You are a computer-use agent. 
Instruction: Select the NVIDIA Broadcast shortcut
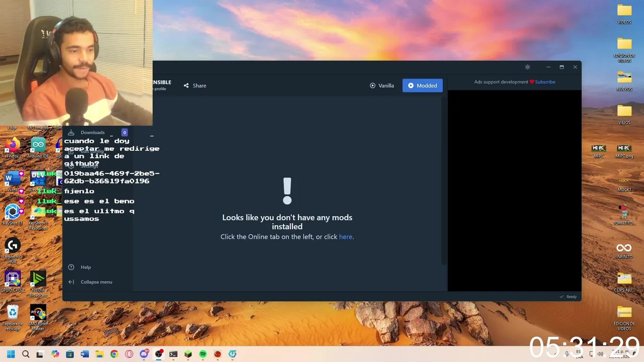tap(38, 284)
